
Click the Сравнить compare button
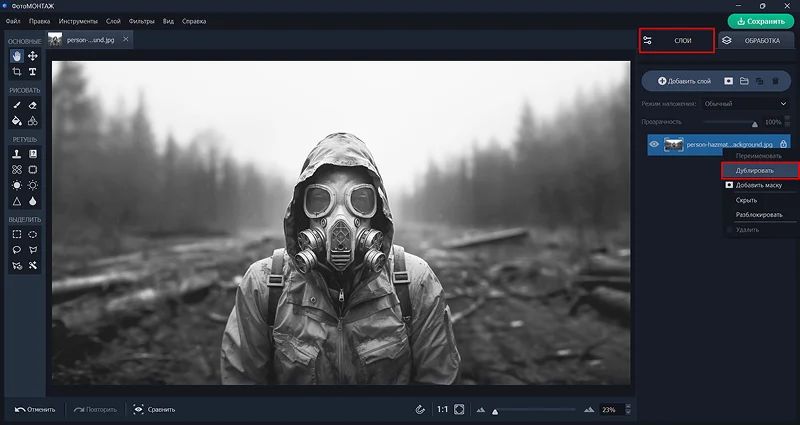tap(154, 409)
